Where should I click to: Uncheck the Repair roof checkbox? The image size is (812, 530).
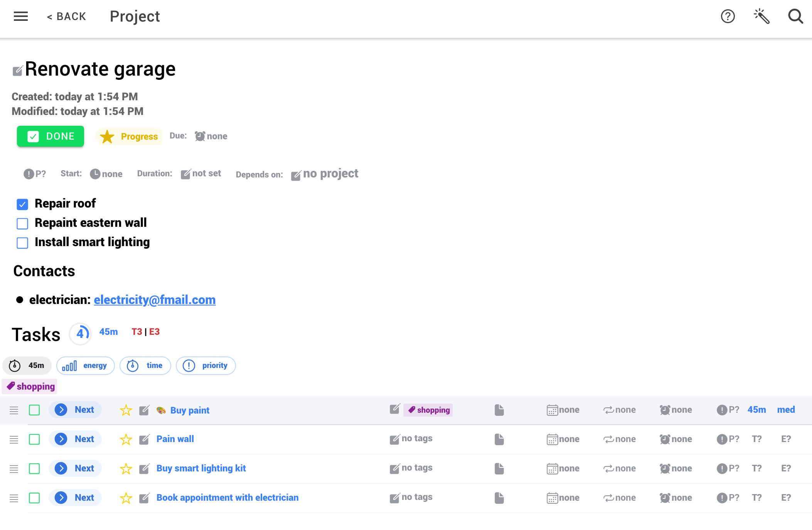22,204
